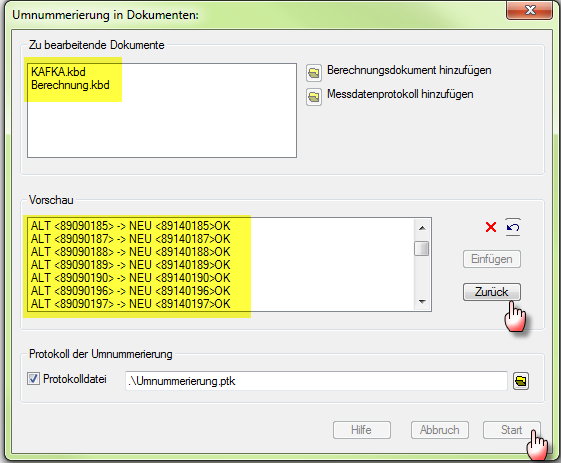
Task: Toggle the Protokolldatei checkbox
Action: pyautogui.click(x=33, y=379)
